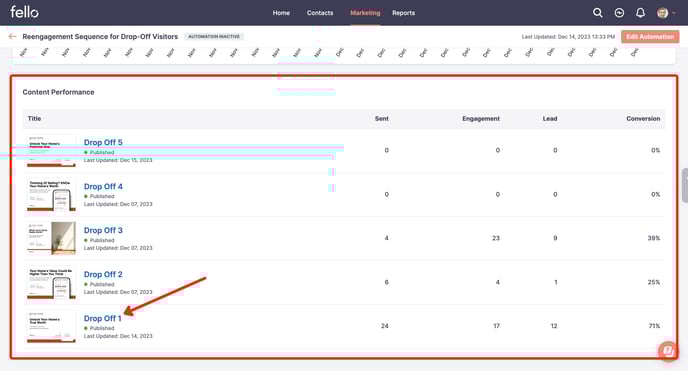The image size is (688, 371).
Task: Click the Drop Off 3 thumbnail
Action: [51, 238]
